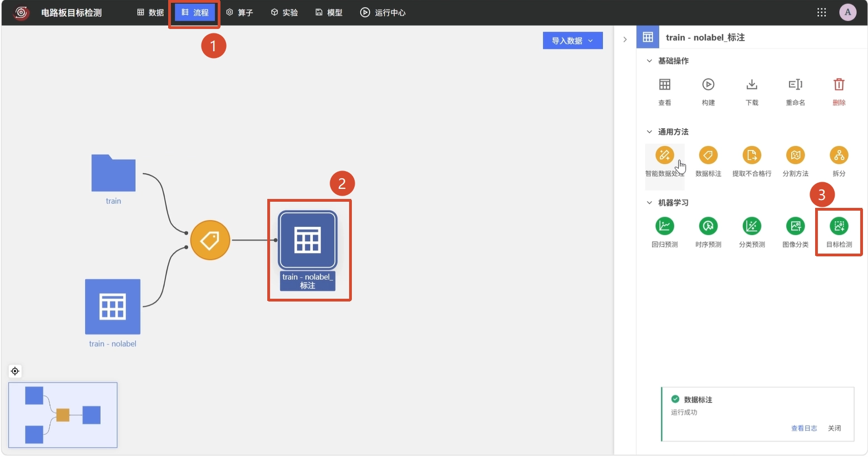Open the 模型 tab
Screen dimensions: 868x457
(329, 12)
